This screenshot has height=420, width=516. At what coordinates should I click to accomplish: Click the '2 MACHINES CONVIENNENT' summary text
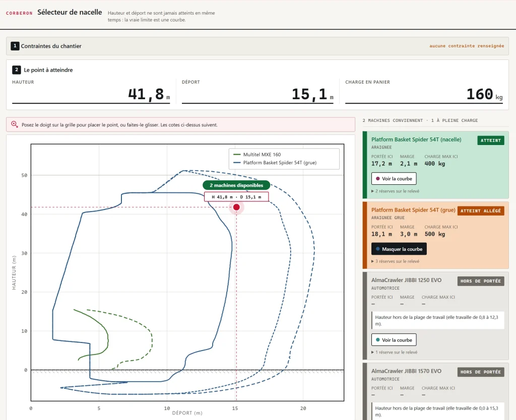point(393,120)
